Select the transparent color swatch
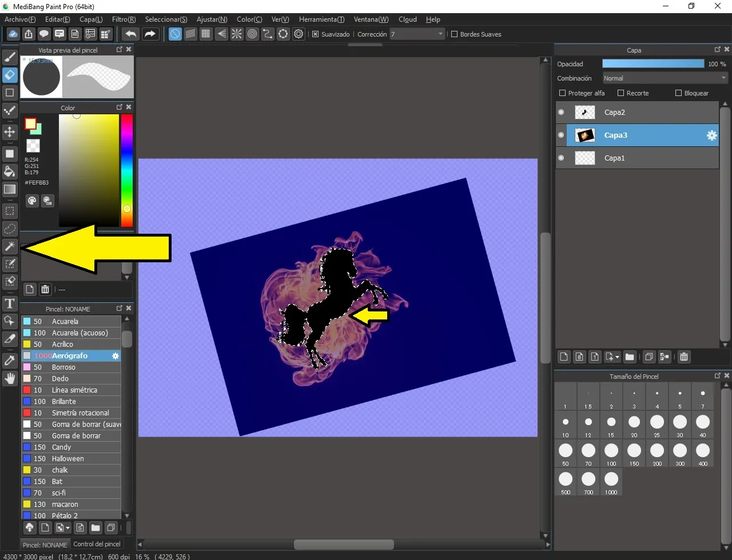 click(x=33, y=146)
